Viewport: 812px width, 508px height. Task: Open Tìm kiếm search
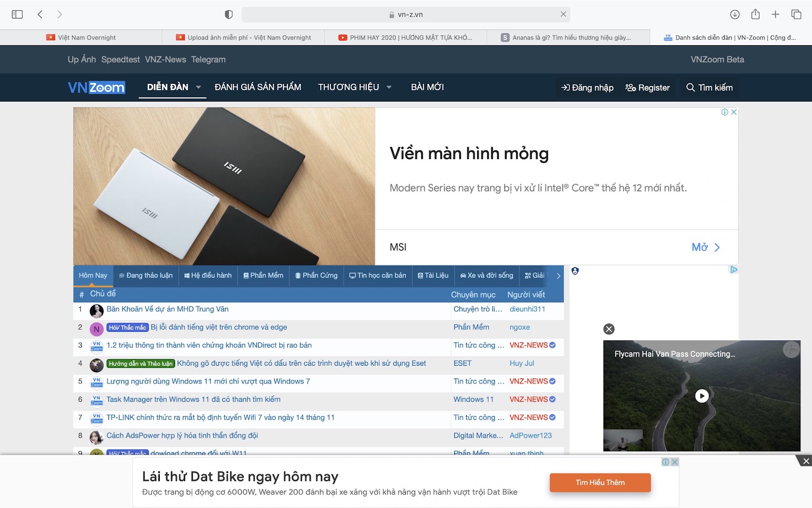tap(709, 88)
